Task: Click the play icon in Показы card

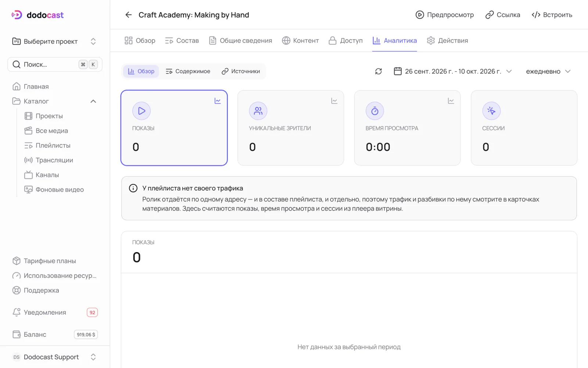Action: (141, 111)
